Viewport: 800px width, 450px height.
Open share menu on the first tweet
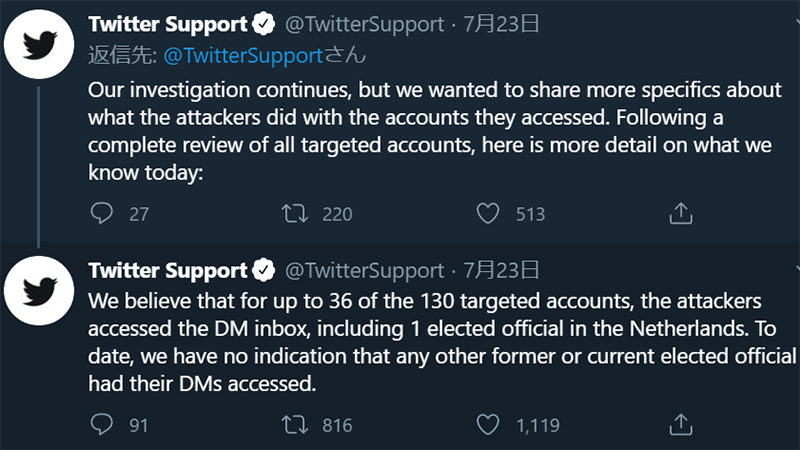[680, 213]
